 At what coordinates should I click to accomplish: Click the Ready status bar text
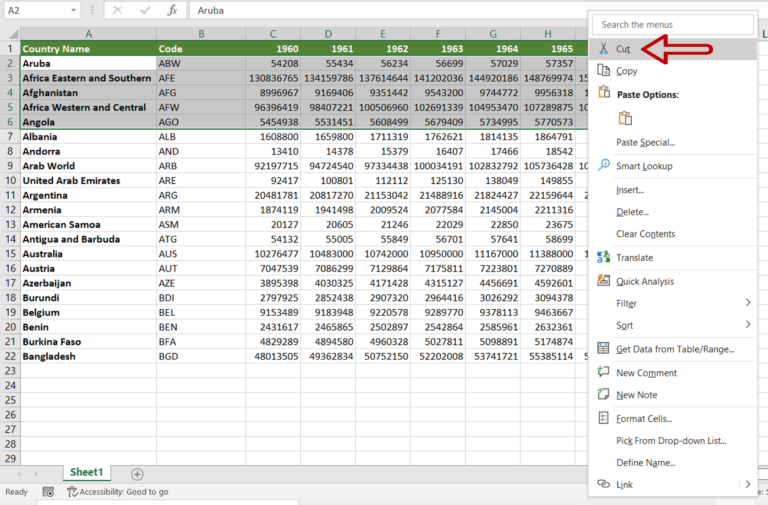17,492
